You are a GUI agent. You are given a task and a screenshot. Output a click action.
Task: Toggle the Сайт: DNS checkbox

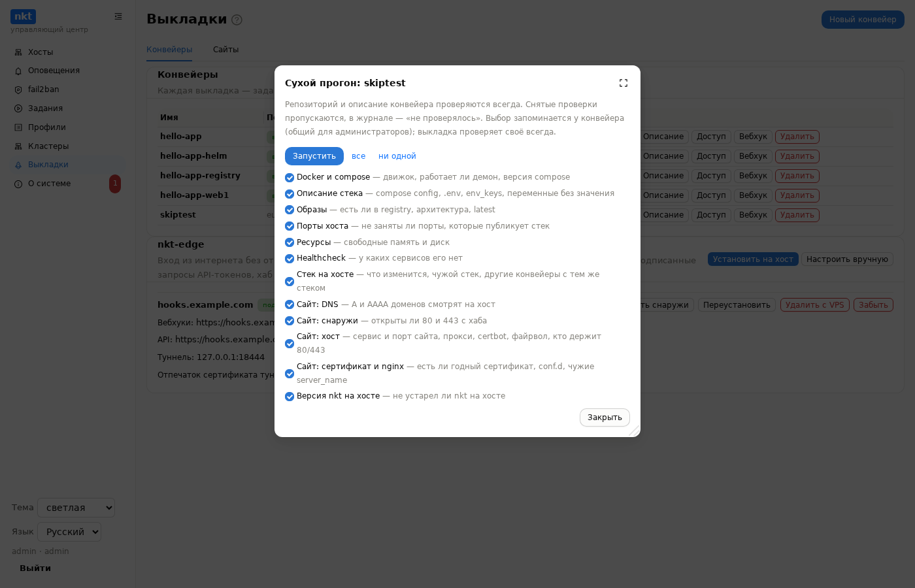[x=290, y=304]
